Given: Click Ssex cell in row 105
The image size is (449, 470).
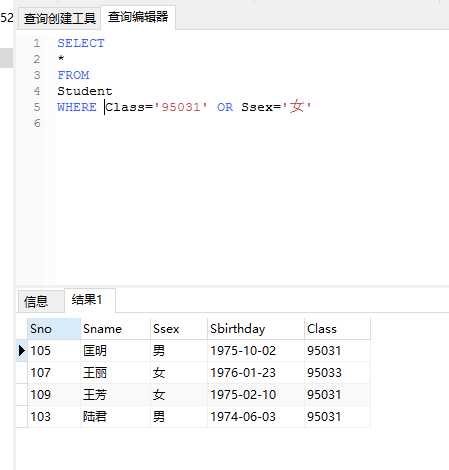Looking at the screenshot, I should [x=179, y=351].
